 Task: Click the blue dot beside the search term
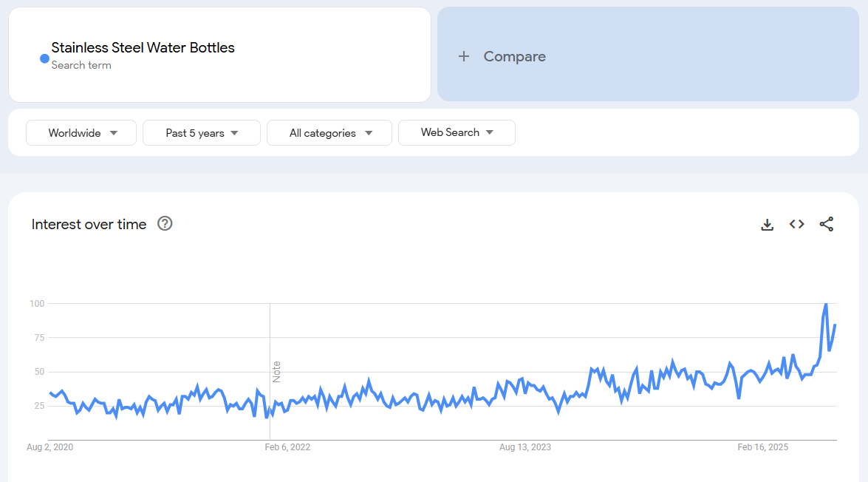(x=44, y=58)
